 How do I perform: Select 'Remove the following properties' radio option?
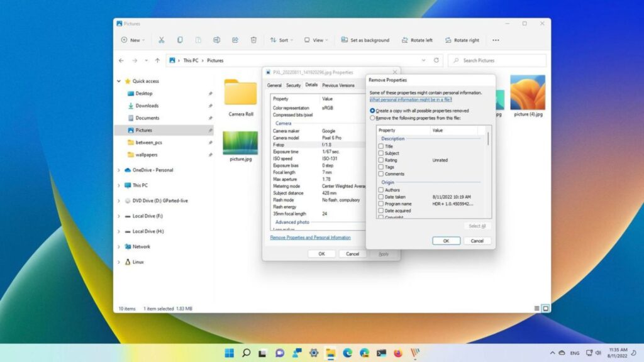coord(372,118)
